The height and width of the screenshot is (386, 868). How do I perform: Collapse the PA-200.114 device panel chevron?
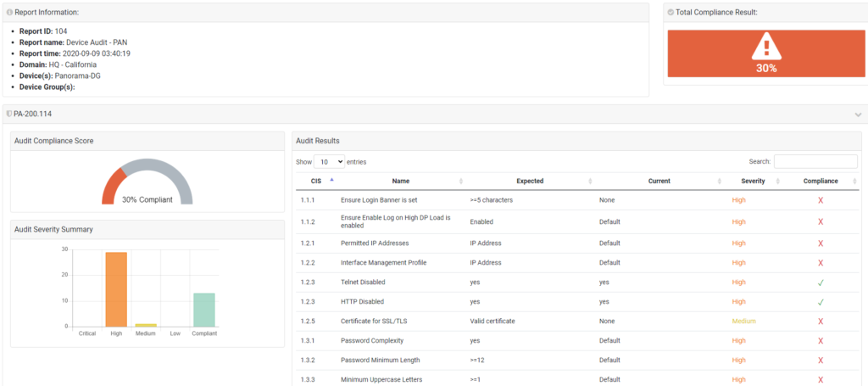click(858, 115)
